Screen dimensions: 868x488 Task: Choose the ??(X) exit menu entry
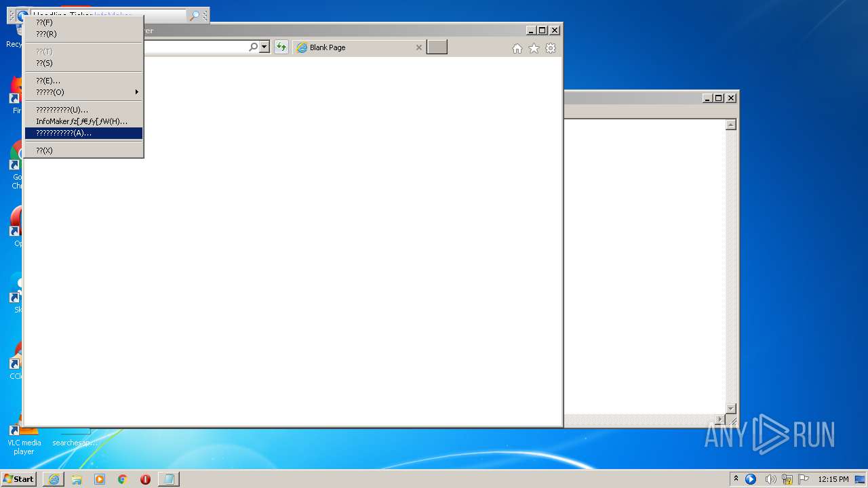point(83,150)
